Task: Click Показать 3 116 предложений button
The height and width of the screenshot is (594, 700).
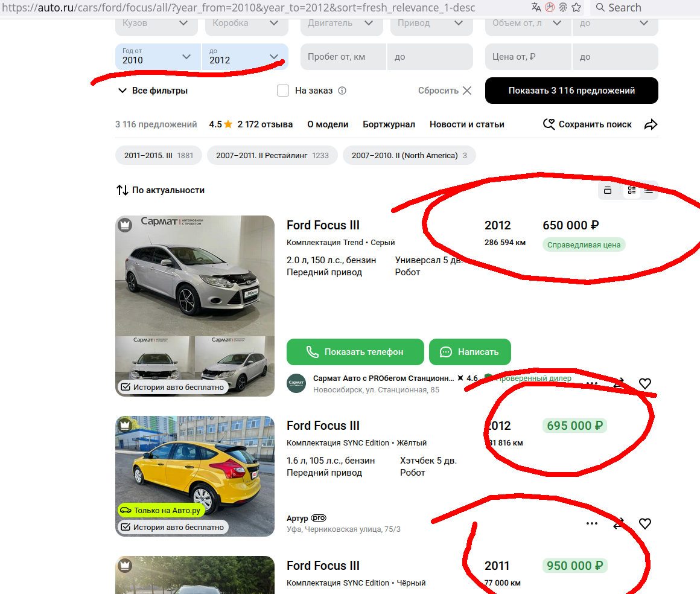Action: (x=571, y=91)
